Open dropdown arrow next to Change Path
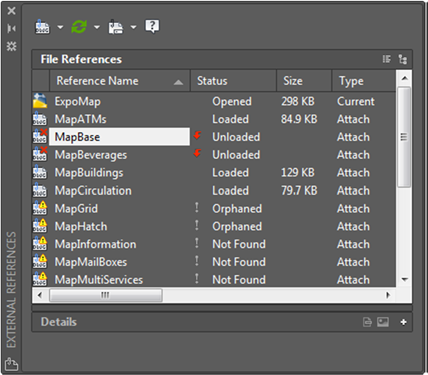 133,27
